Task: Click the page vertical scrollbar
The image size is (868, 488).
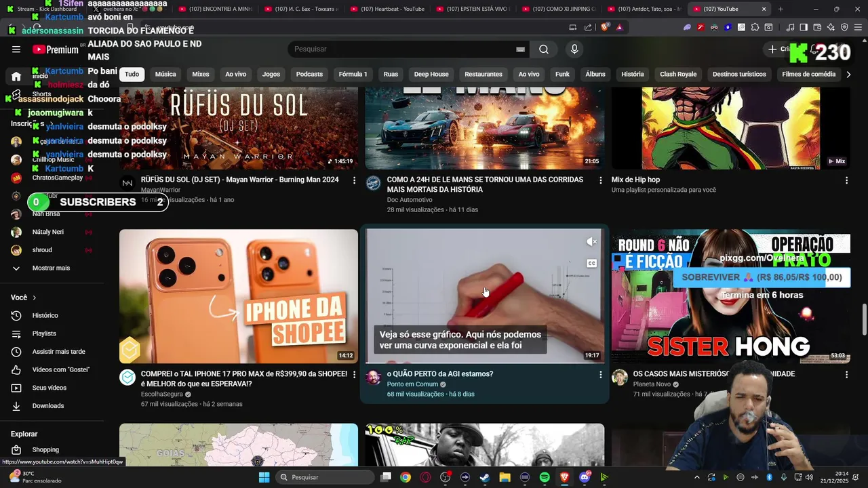Action: pos(864,320)
